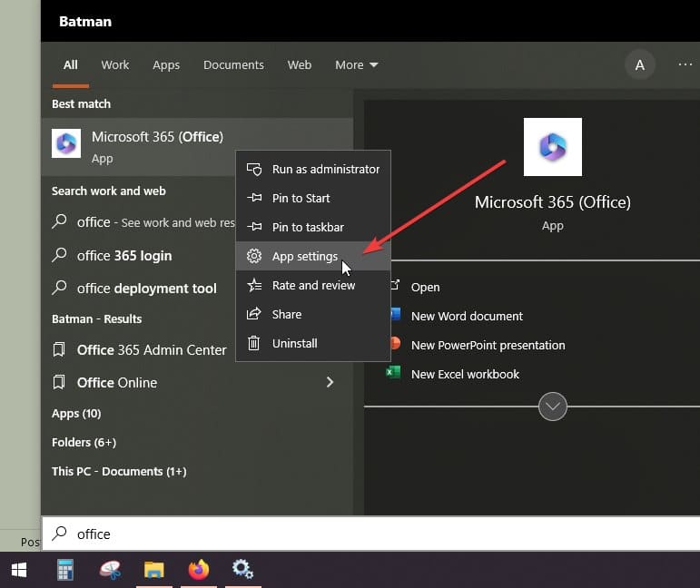This screenshot has height=588, width=700.
Task: Expand more actions with the circular down chevron
Action: tap(552, 407)
